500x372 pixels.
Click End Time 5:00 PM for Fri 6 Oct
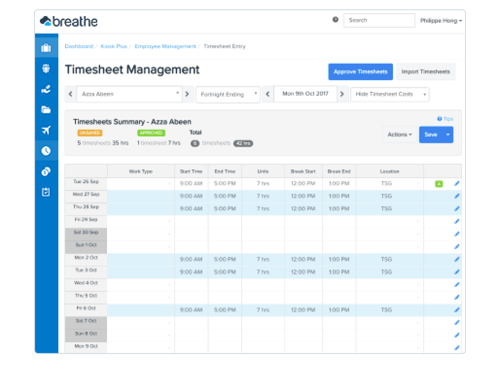[225, 310]
